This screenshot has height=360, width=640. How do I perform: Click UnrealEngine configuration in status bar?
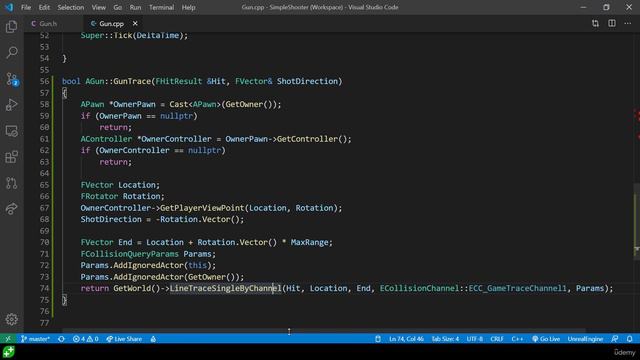coord(585,339)
